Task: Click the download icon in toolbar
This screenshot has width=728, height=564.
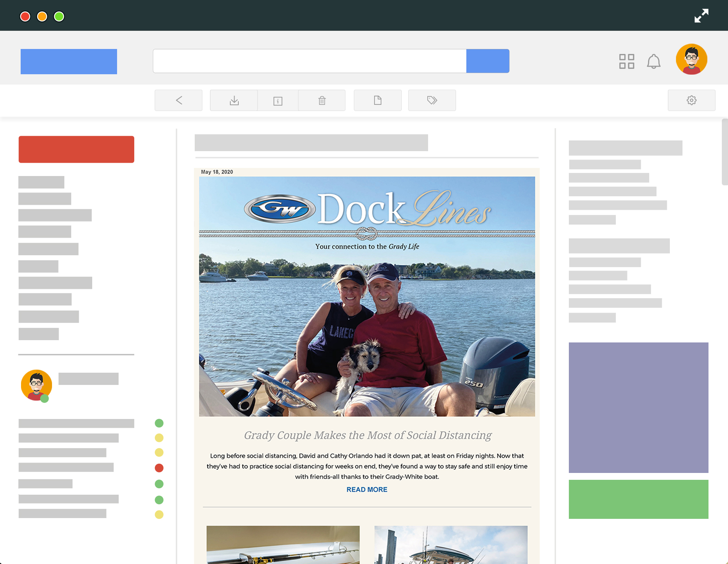Action: pos(234,100)
